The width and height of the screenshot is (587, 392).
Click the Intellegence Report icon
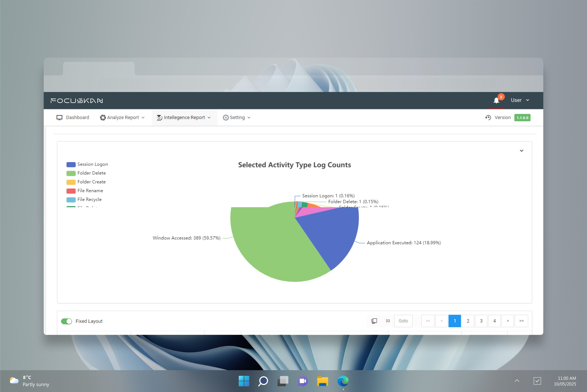[159, 117]
